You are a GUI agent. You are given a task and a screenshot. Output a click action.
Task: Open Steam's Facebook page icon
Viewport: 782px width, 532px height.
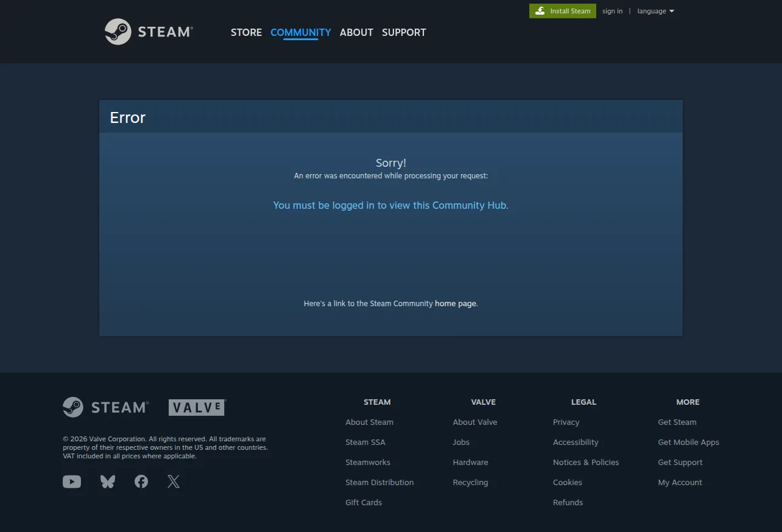tap(141, 481)
